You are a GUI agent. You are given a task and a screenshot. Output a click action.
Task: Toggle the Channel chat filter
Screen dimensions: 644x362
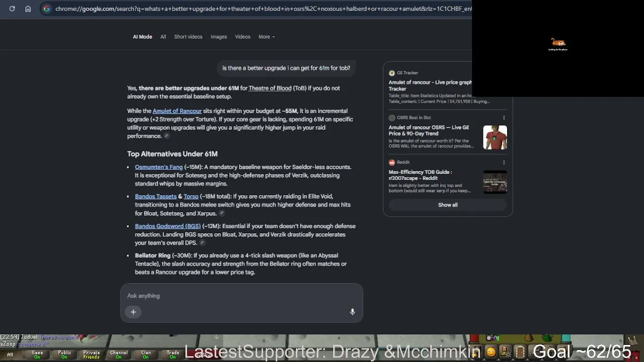pyautogui.click(x=119, y=354)
